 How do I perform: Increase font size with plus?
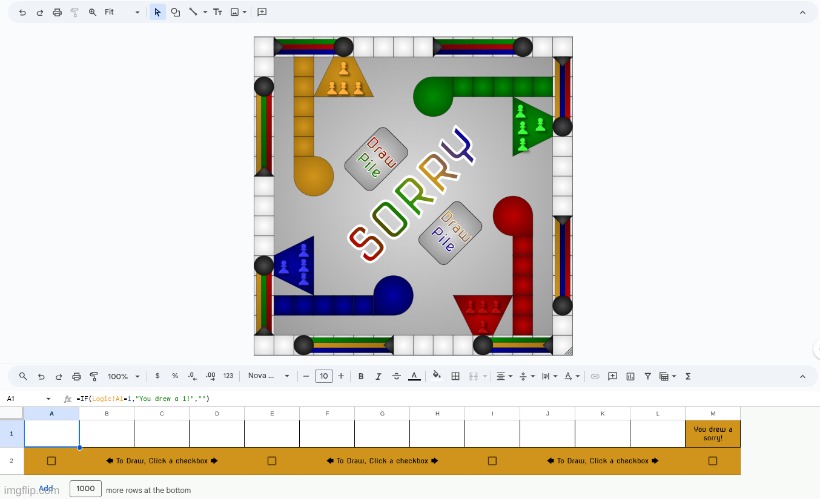[341, 376]
